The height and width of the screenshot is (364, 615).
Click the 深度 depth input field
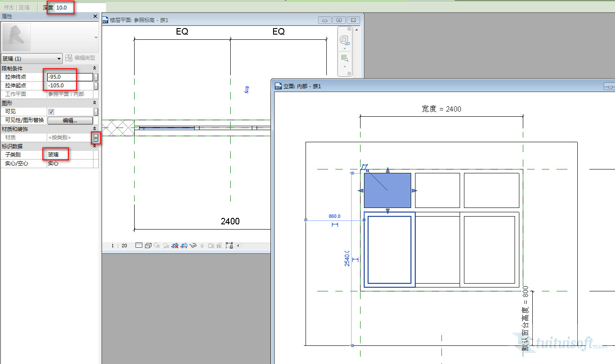[x=80, y=7]
